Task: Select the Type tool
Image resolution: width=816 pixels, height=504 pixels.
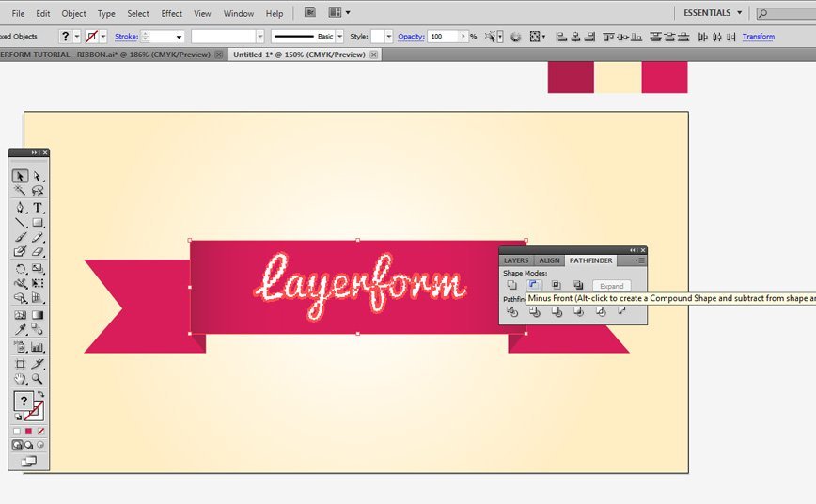Action: click(x=38, y=208)
